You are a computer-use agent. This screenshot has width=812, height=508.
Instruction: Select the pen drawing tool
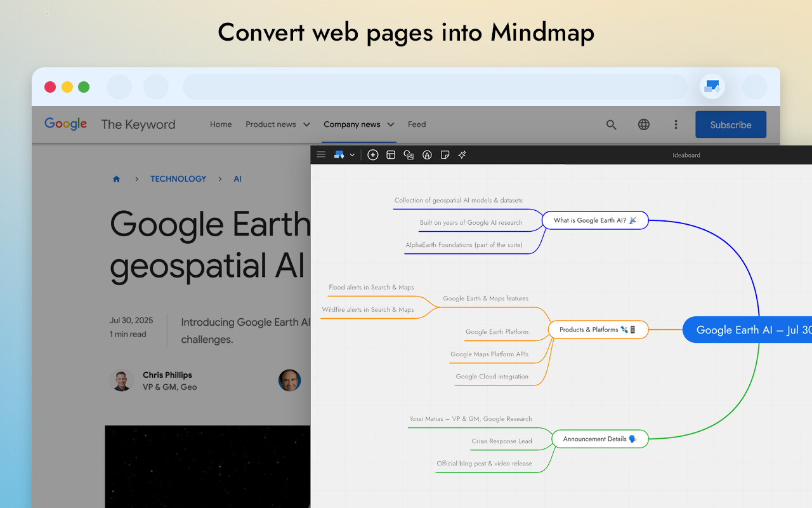click(427, 155)
